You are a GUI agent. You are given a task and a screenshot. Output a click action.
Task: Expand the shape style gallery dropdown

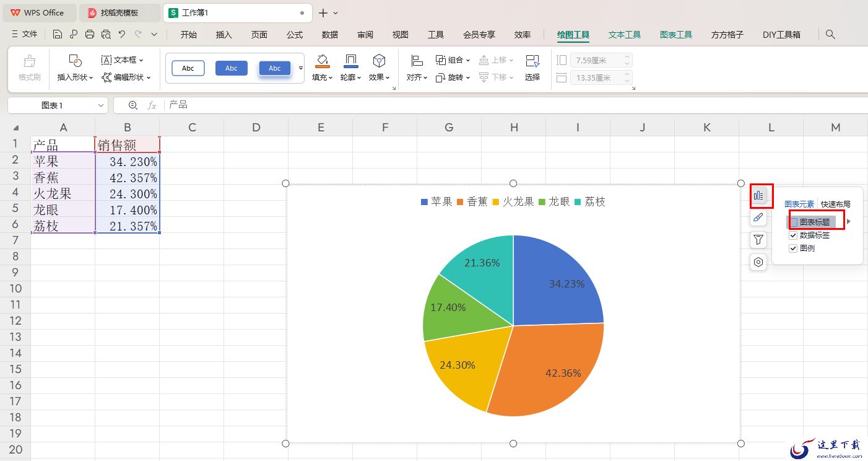tap(301, 68)
